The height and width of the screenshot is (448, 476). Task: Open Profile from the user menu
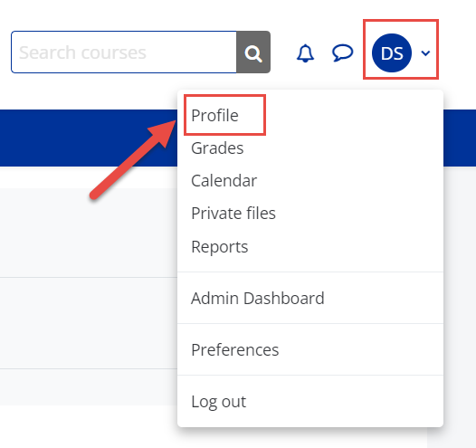(x=215, y=115)
